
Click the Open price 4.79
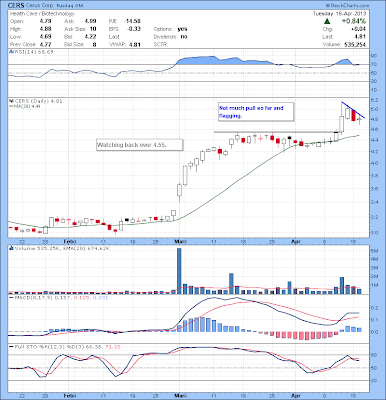click(x=45, y=21)
